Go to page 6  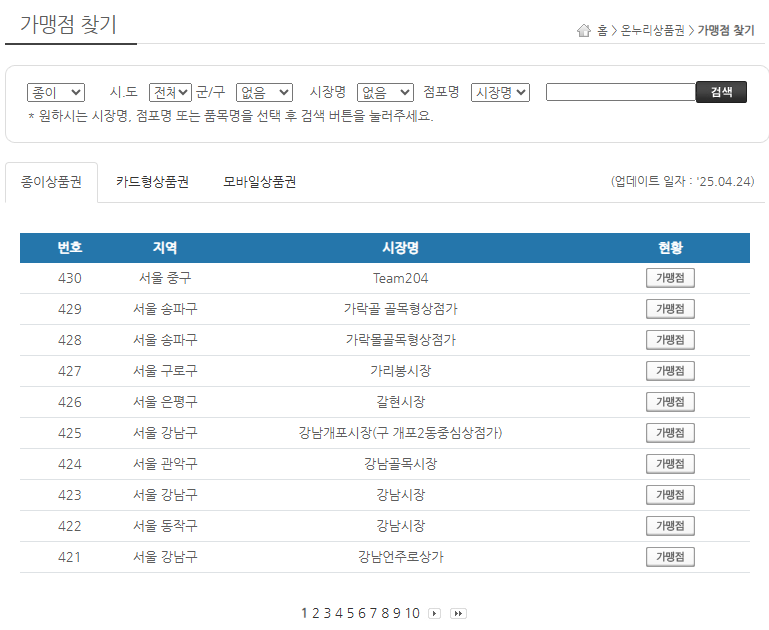coord(362,613)
